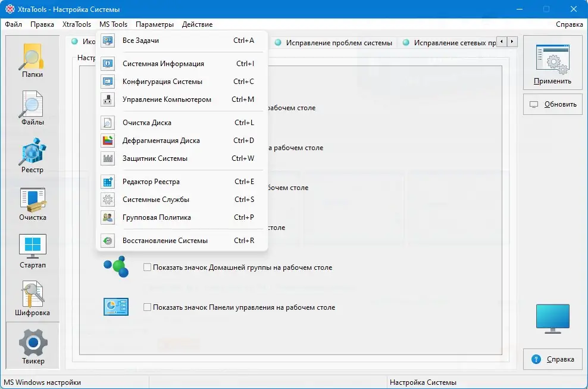588x389 pixels.
Task: Open the Очистка sidebar section
Action: [32, 204]
